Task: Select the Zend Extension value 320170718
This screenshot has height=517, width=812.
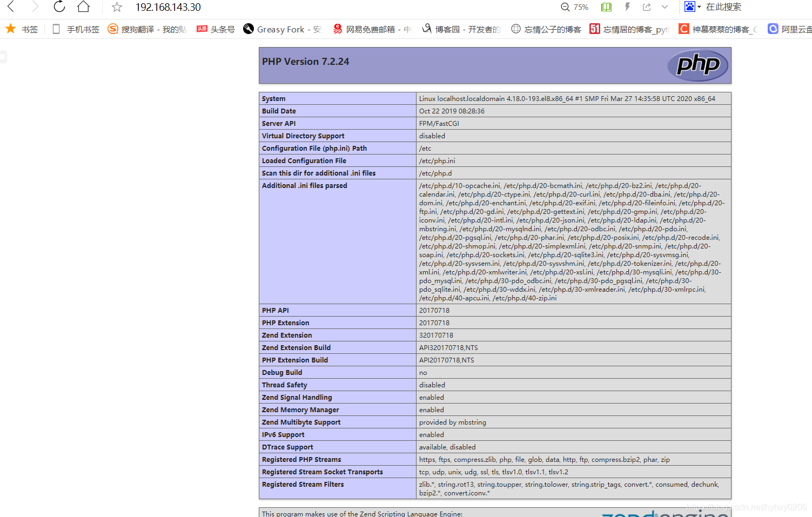Action: pos(436,335)
